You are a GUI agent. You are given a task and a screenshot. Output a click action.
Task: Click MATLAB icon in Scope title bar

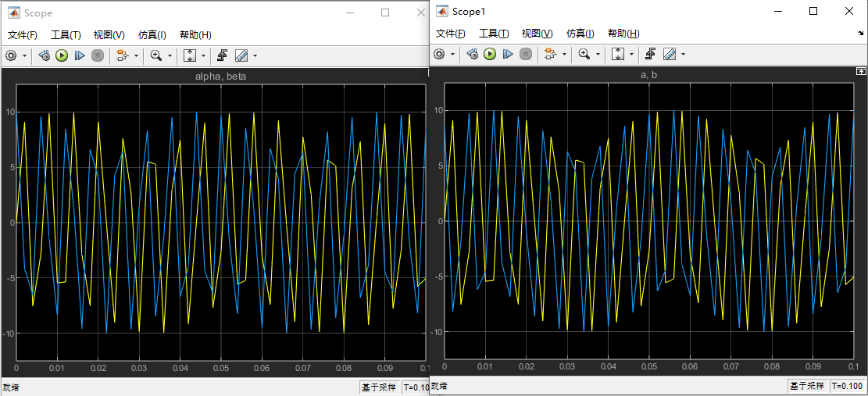click(14, 12)
